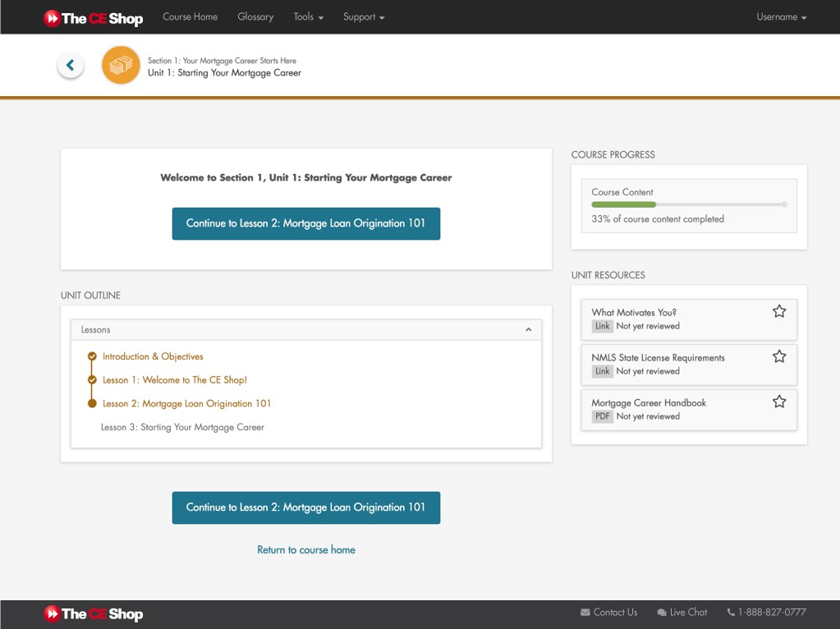
Task: Click the 33% of course content completed text
Action: 658,218
